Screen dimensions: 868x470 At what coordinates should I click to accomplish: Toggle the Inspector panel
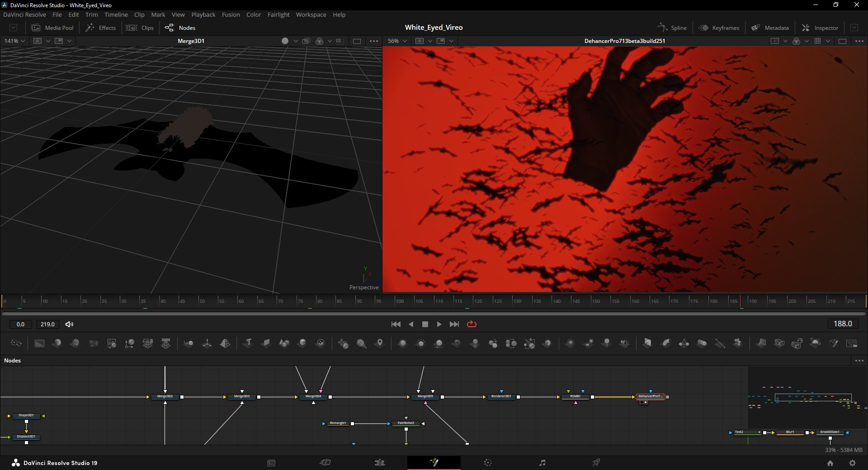820,28
